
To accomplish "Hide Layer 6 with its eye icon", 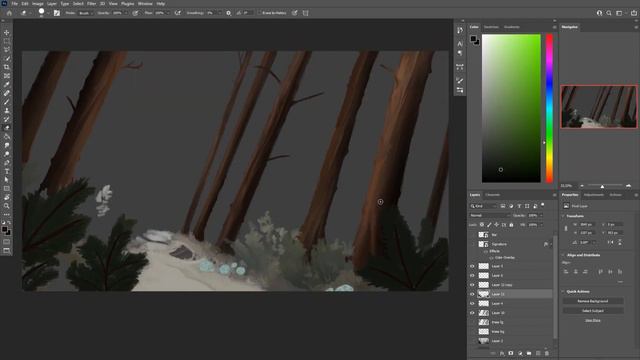I will pyautogui.click(x=472, y=276).
